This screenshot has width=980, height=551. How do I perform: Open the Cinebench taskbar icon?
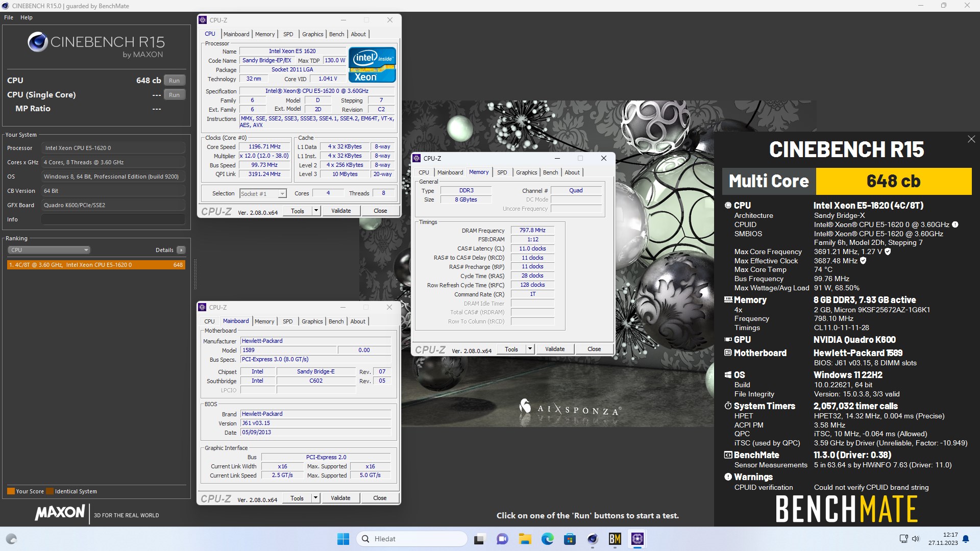tap(593, 539)
